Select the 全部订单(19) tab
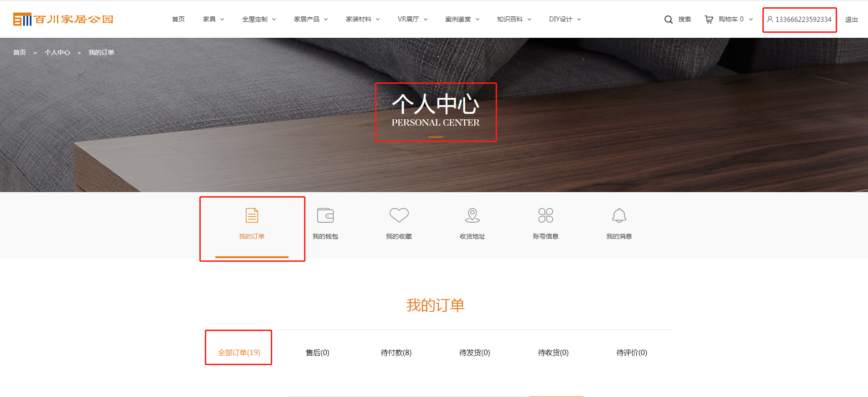This screenshot has width=868, height=397. click(x=239, y=352)
